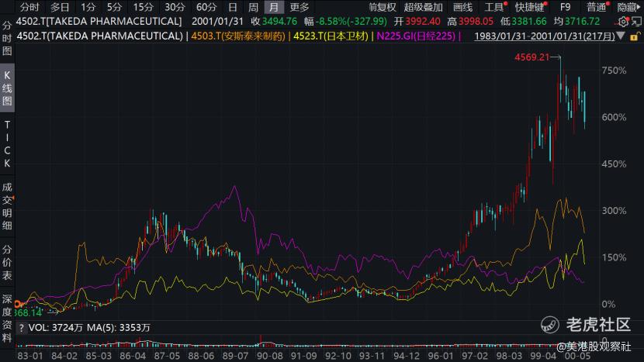Click the date range 1983/01/31-2001/01/31 text
The height and width of the screenshot is (362, 644).
pyautogui.click(x=545, y=36)
